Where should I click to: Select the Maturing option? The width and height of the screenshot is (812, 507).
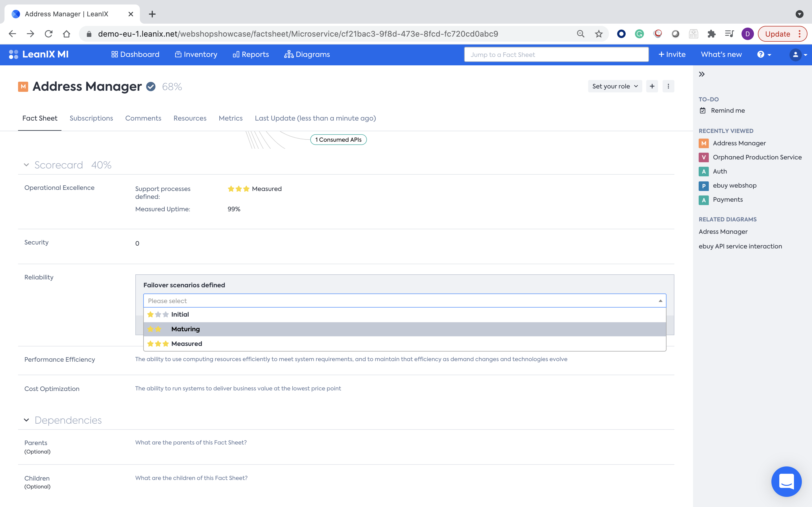tap(186, 329)
